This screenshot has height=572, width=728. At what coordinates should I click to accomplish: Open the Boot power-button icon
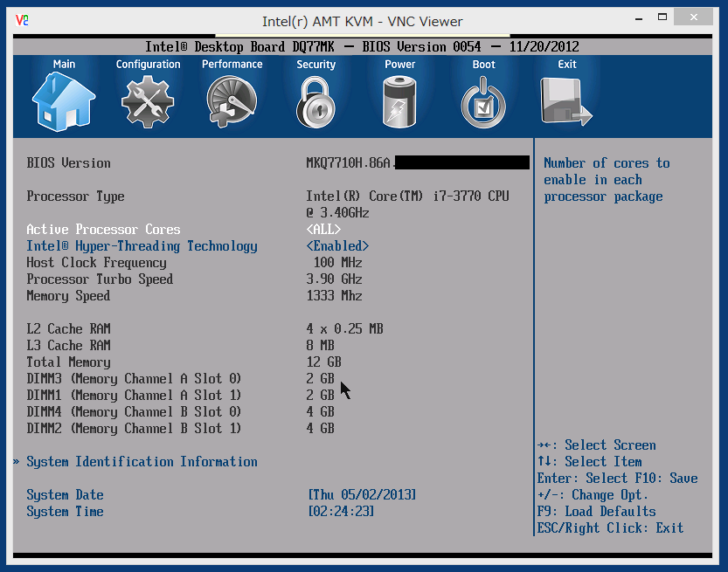[x=483, y=103]
